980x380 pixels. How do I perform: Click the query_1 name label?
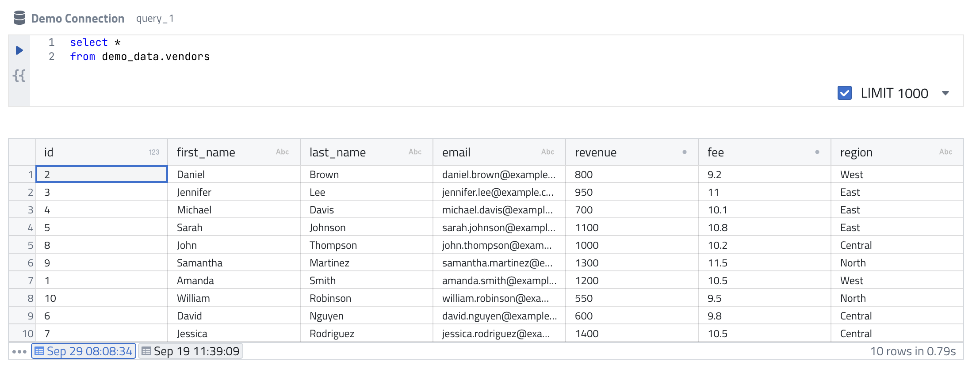tap(155, 19)
